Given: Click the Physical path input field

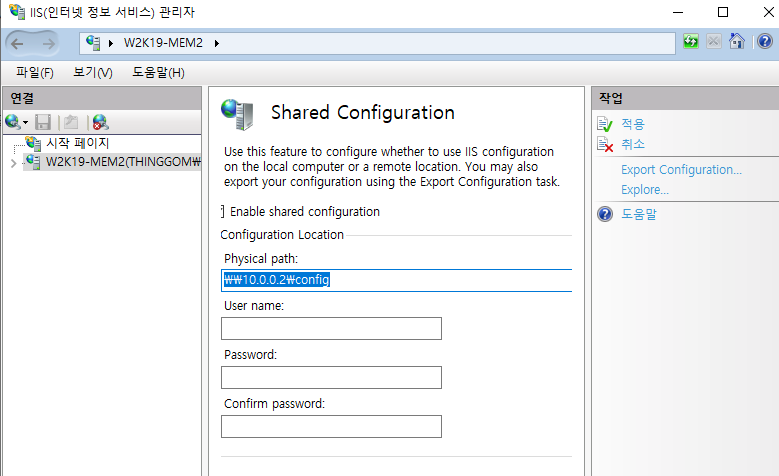Looking at the screenshot, I should 396,280.
